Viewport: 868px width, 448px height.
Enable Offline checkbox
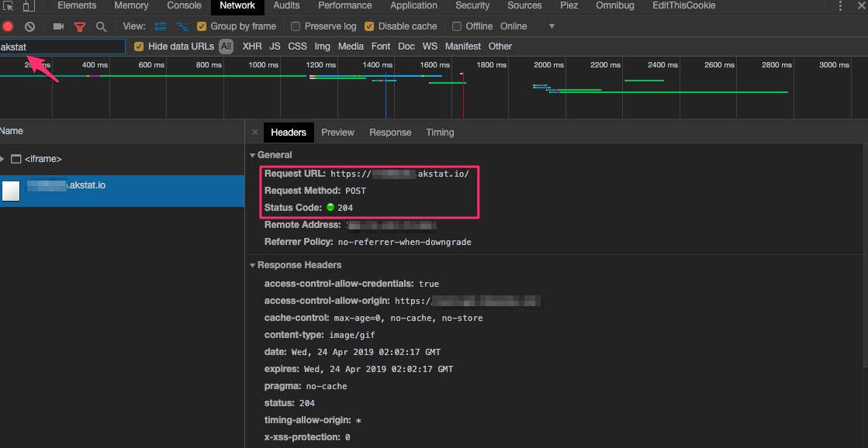pos(457,26)
